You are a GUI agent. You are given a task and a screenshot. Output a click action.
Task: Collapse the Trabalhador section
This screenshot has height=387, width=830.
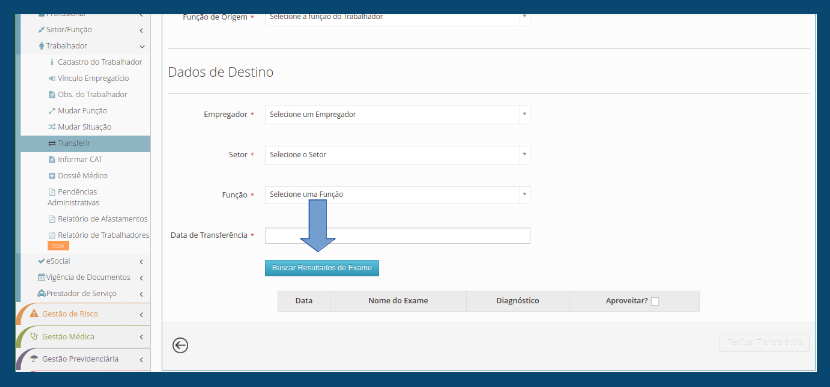pyautogui.click(x=142, y=47)
